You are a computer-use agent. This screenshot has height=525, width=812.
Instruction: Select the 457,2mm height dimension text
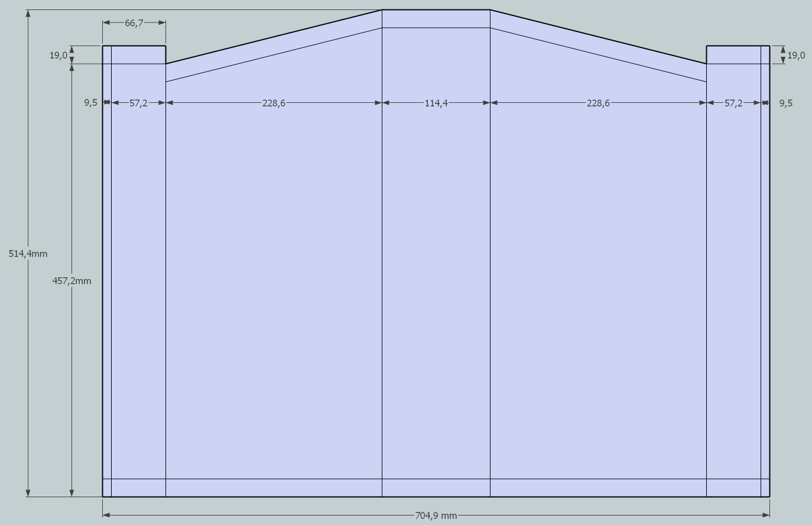[72, 281]
